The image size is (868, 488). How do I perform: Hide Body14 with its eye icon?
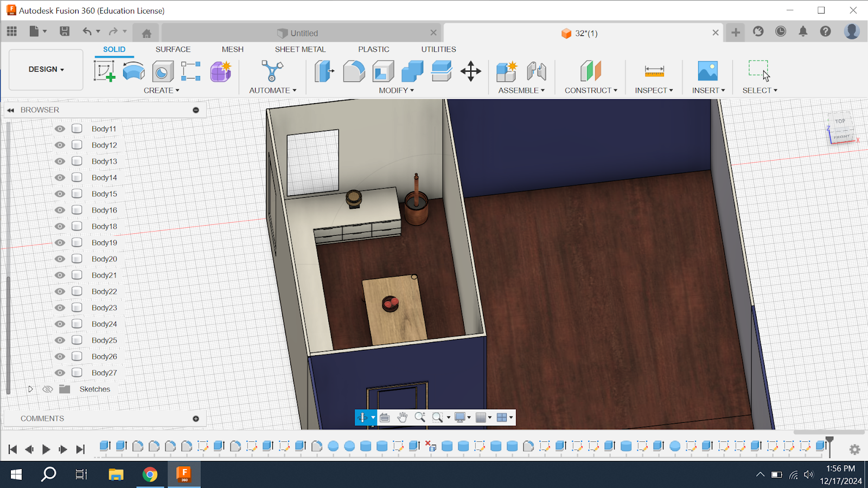click(60, 177)
